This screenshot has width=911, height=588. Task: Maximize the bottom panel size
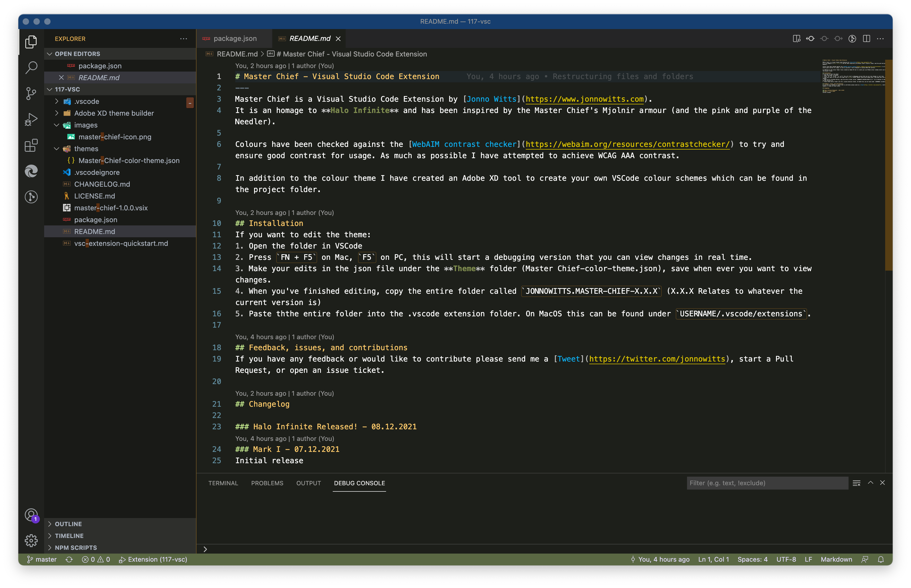(x=871, y=483)
